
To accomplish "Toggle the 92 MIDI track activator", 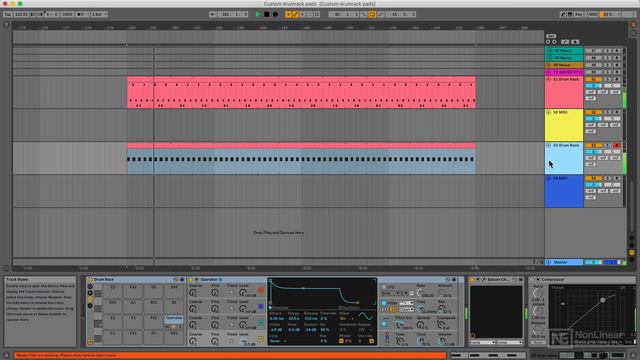I will [593, 112].
